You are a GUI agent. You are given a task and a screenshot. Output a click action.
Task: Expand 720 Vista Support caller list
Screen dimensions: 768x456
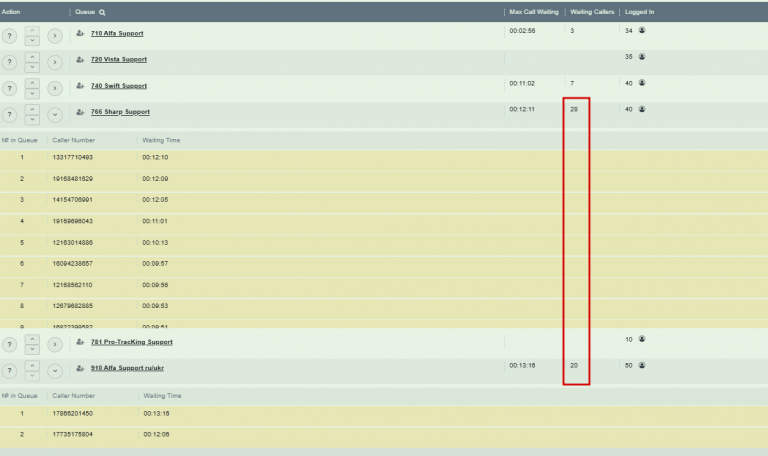(55, 62)
